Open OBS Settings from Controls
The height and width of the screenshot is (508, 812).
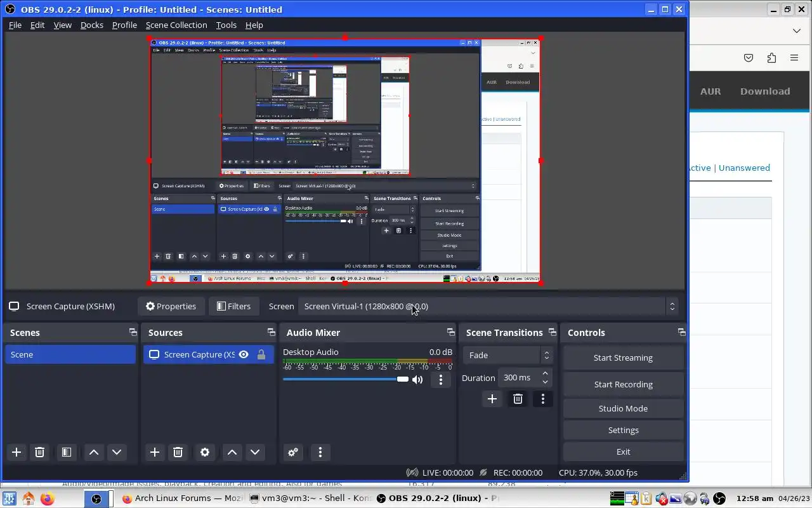[x=623, y=430]
